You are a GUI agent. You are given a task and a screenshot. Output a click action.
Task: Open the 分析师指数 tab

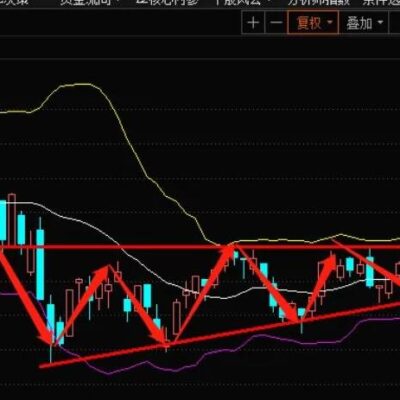(x=319, y=3)
